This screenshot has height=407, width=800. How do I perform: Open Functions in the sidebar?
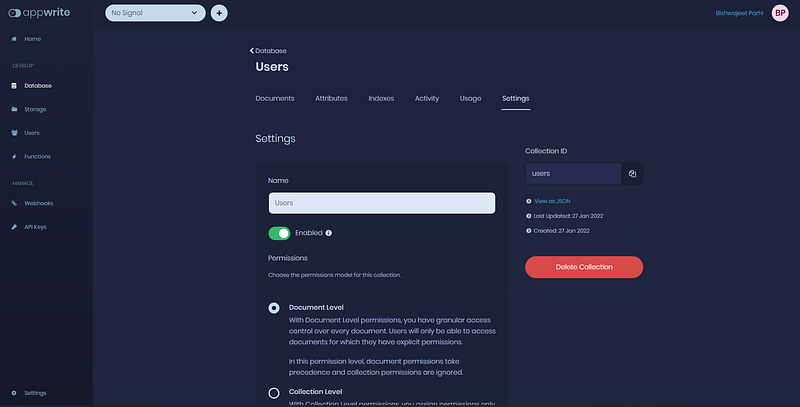[37, 157]
